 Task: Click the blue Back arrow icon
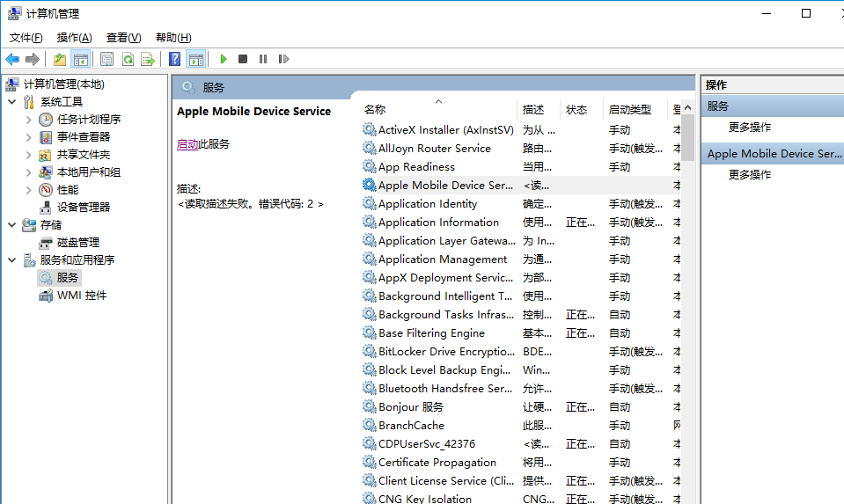point(12,59)
